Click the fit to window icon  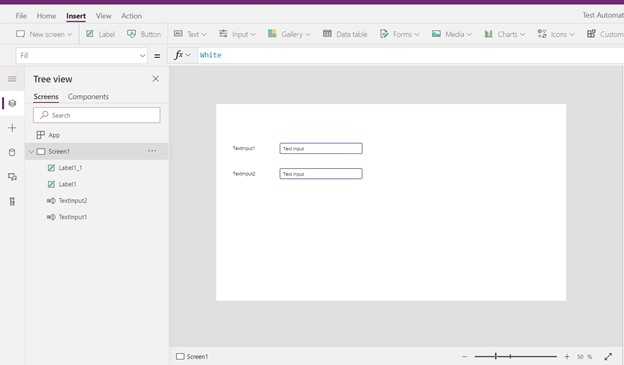[608, 357]
